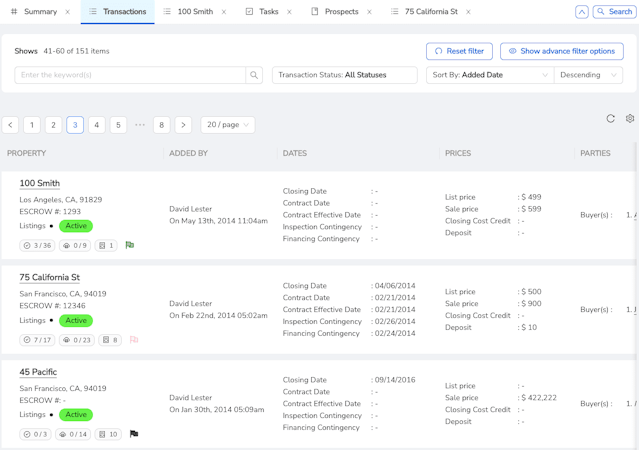This screenshot has height=450, width=639.
Task: Click the 0/23 views badge for 75 California St
Action: [x=77, y=340]
